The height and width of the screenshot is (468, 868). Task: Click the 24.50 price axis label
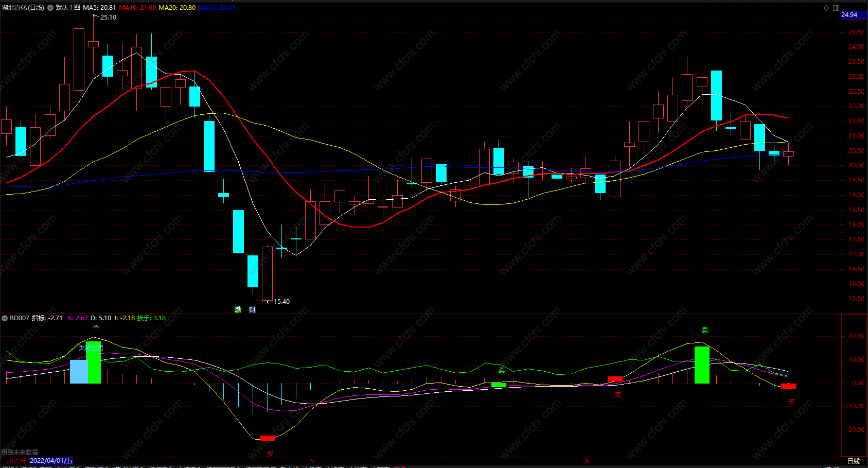click(x=856, y=32)
